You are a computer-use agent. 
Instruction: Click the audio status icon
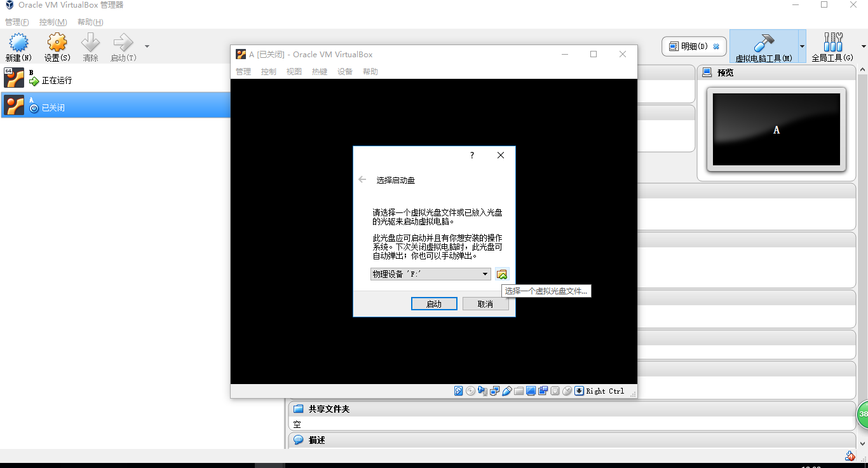click(x=482, y=391)
